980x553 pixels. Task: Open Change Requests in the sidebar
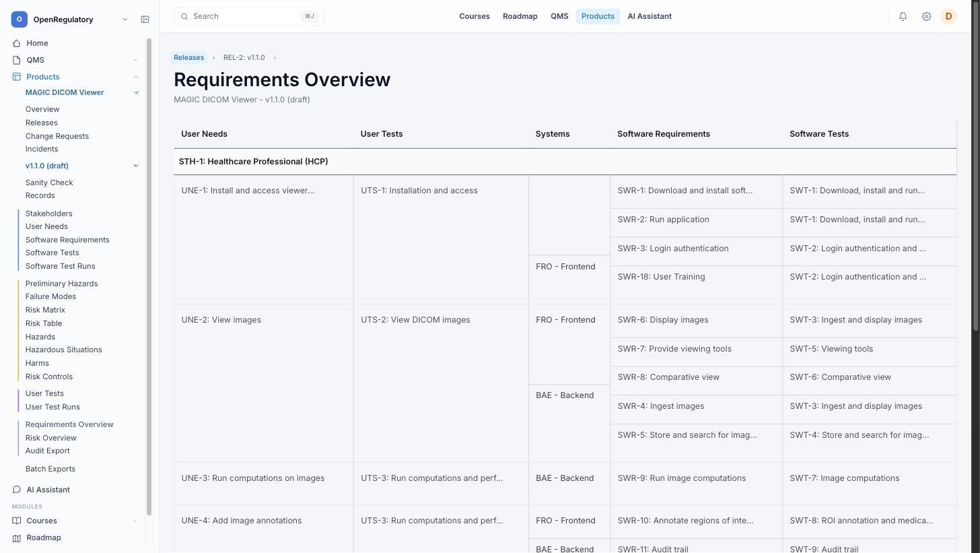[57, 136]
